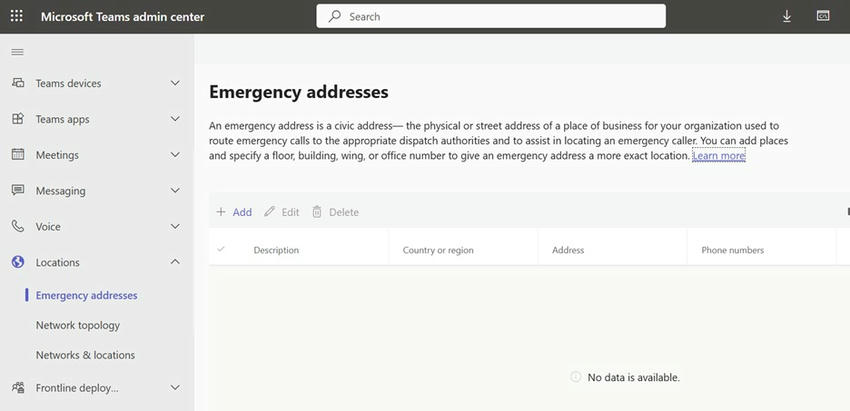Click the Teams apps icon
This screenshot has width=850, height=411.
click(18, 119)
